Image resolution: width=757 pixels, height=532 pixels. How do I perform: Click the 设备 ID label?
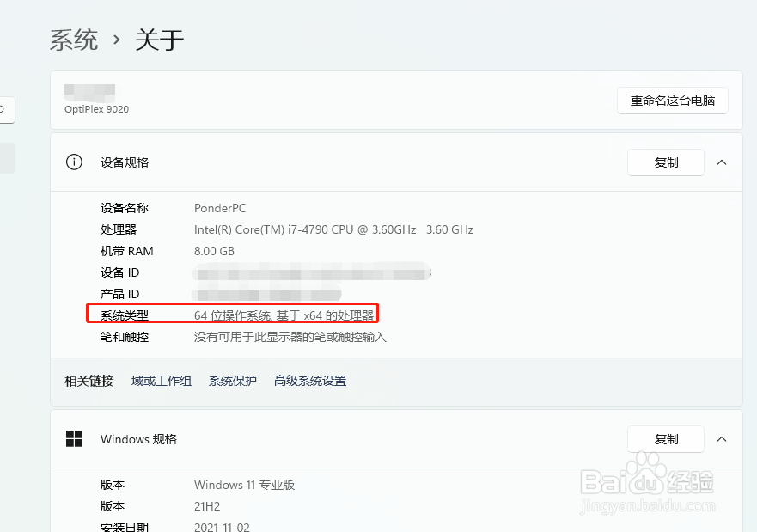coord(119,272)
